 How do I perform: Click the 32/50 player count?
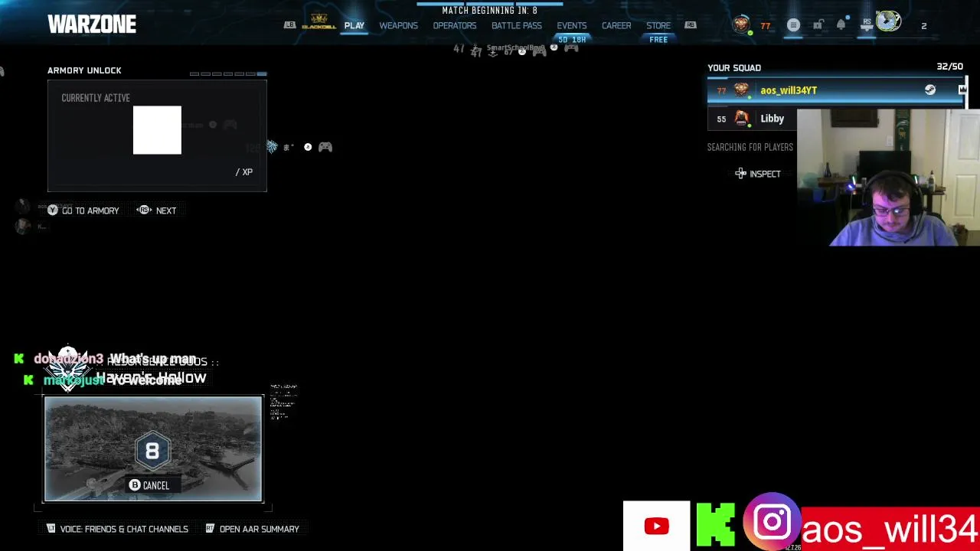tap(950, 67)
